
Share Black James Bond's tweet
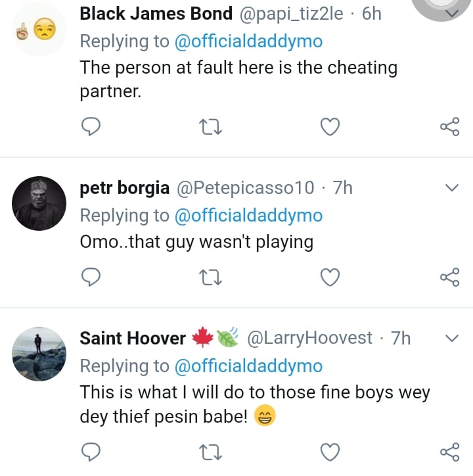[x=449, y=126]
